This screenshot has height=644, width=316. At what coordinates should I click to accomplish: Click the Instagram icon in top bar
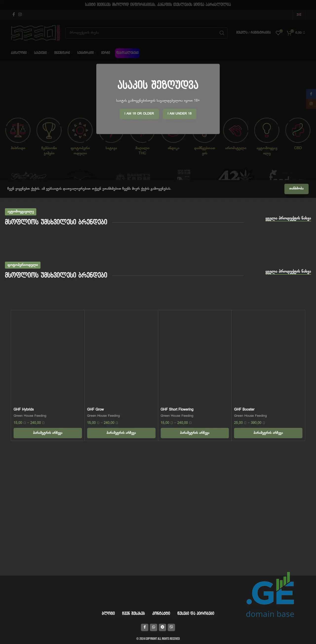(20, 15)
